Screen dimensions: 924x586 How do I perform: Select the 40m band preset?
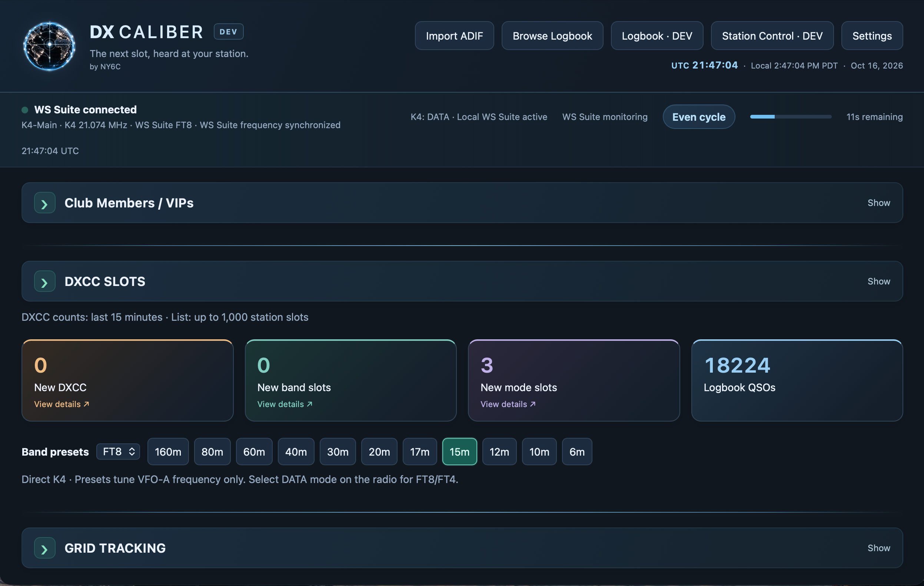pos(296,452)
